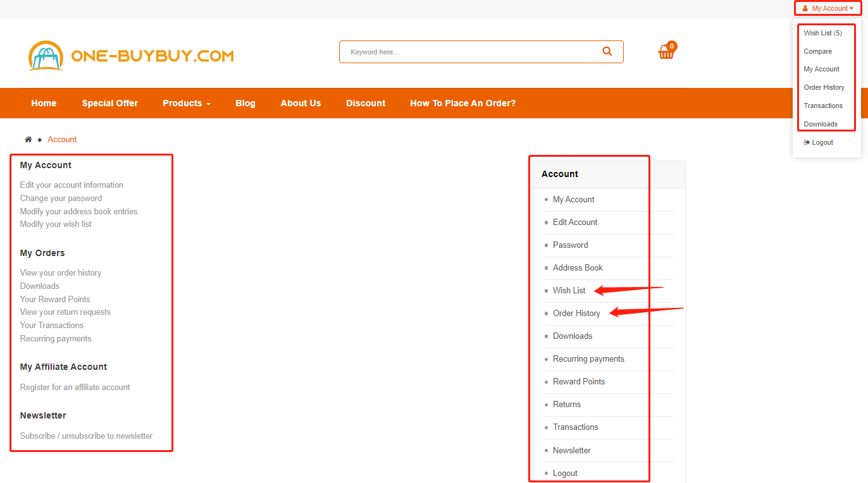The width and height of the screenshot is (868, 483).
Task: Open Modify your wish list
Action: (56, 224)
